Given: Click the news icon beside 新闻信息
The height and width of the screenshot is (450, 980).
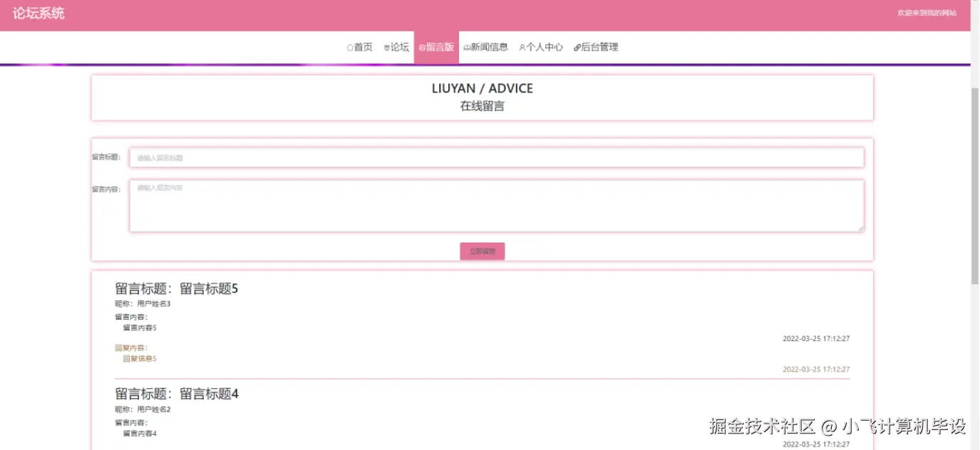Looking at the screenshot, I should point(467,48).
